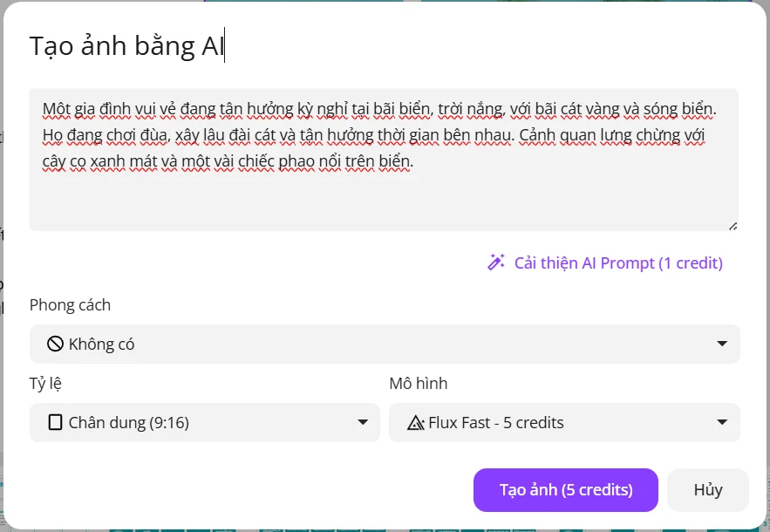Select the Flux Fast - 5 credits field
The width and height of the screenshot is (770, 532).
[x=564, y=422]
